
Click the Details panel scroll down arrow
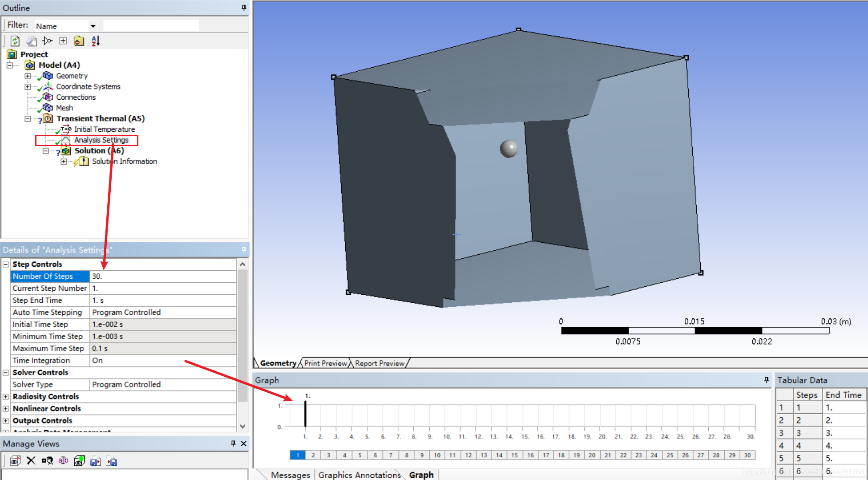(x=242, y=426)
